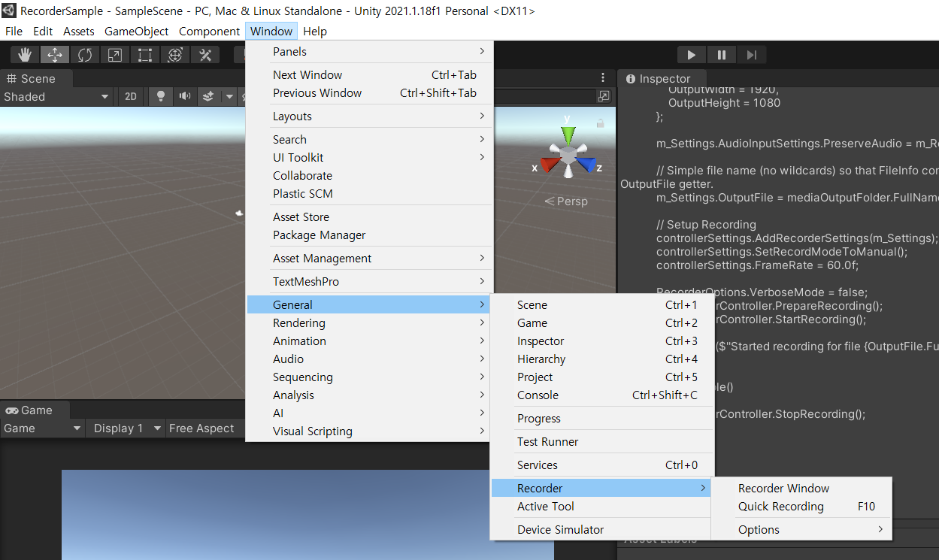Screen dimensions: 939x560
Task: Expand the Sequencing submenu
Action: (369, 377)
